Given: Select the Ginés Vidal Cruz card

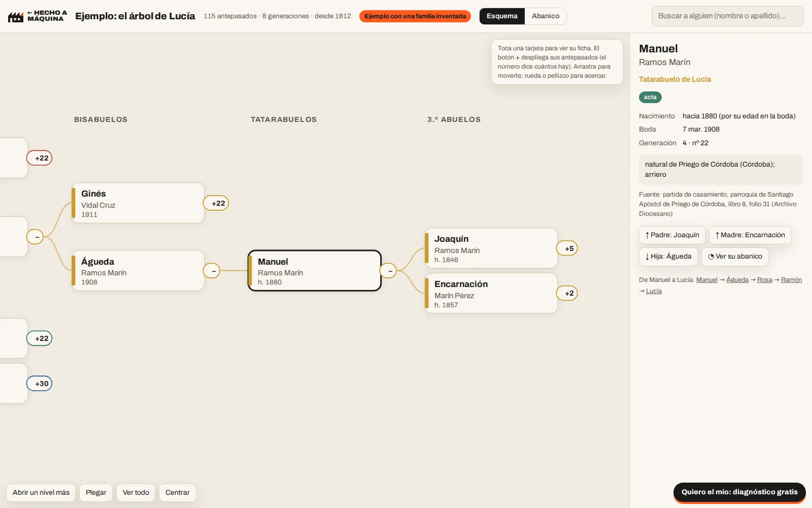Looking at the screenshot, I should coord(138,203).
